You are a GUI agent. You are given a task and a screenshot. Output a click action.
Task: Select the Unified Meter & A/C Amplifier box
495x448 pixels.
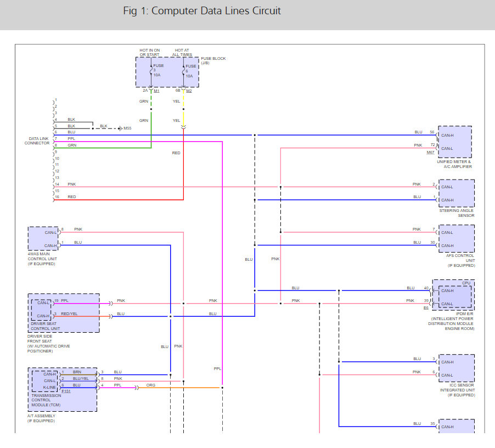[454, 142]
